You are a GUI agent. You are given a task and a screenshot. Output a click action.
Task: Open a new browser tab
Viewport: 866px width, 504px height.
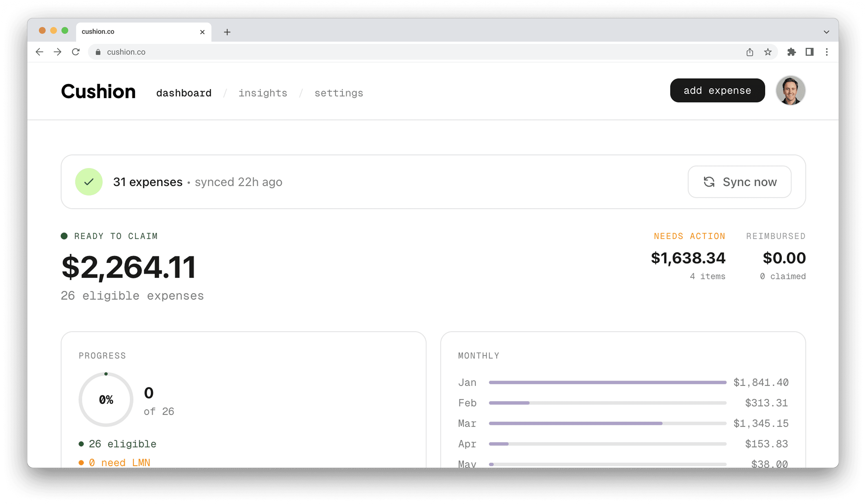point(227,32)
